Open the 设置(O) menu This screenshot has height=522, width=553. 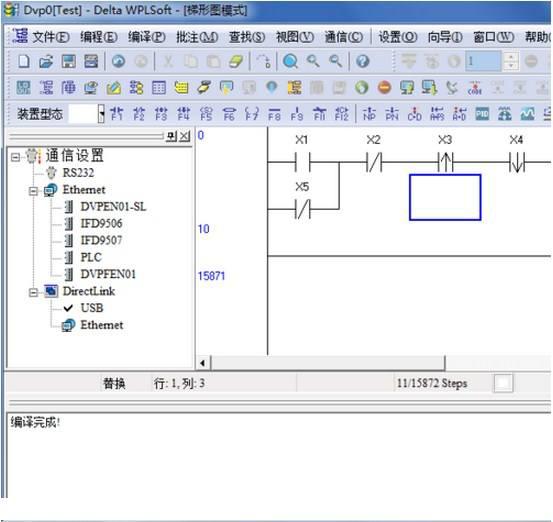pyautogui.click(x=398, y=37)
